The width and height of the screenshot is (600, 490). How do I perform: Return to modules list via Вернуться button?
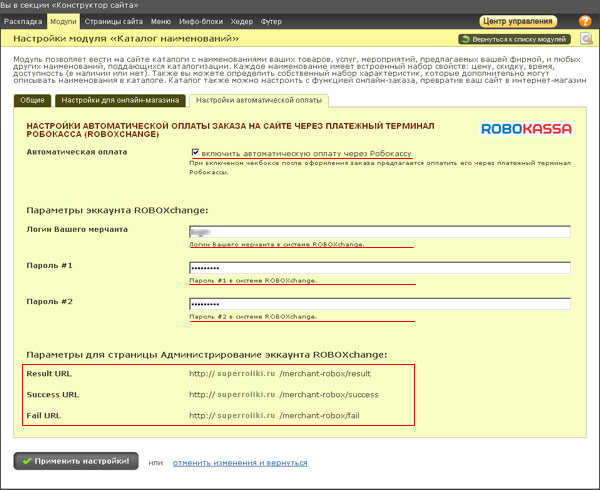pyautogui.click(x=514, y=39)
